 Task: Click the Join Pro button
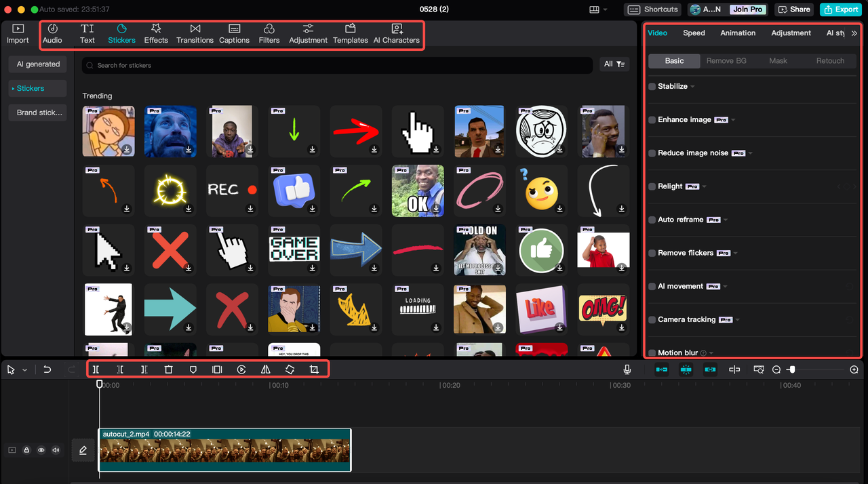pyautogui.click(x=747, y=9)
